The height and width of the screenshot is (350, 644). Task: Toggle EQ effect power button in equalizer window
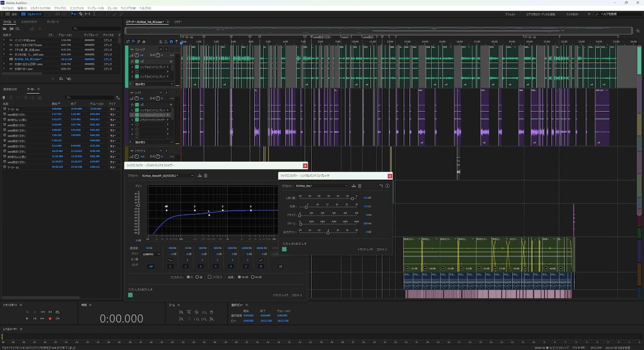coord(130,295)
